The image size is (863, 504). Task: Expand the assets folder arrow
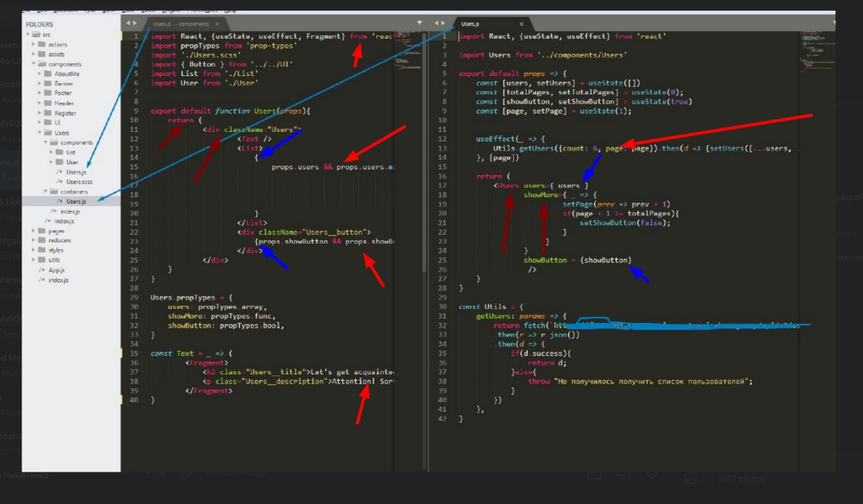(34, 54)
